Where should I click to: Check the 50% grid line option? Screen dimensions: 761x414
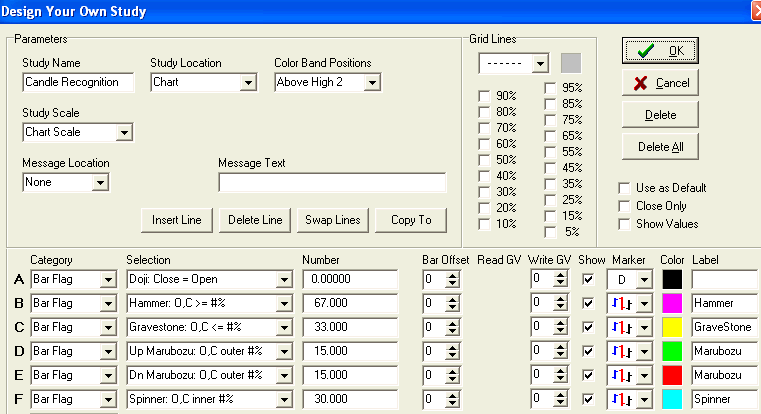click(485, 160)
